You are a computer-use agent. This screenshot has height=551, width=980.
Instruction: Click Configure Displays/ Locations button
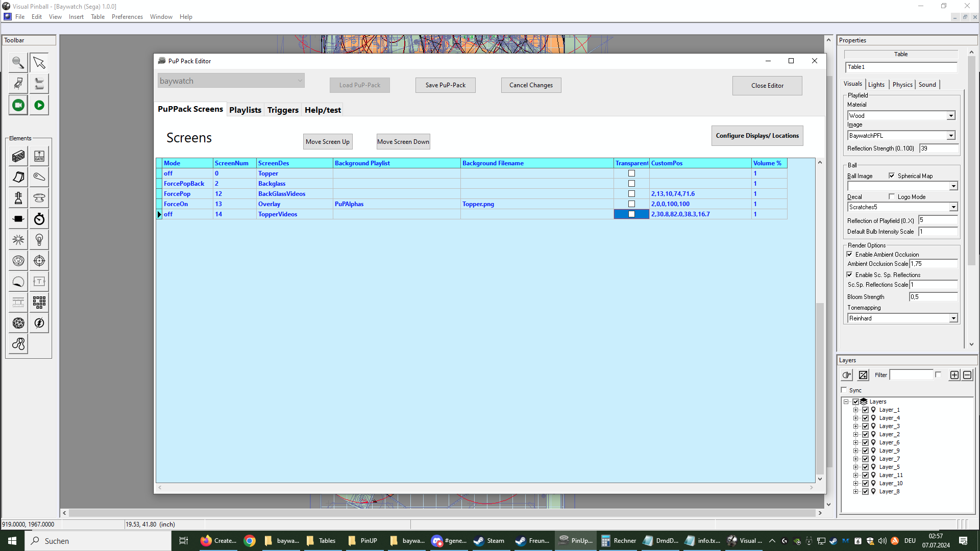click(757, 136)
